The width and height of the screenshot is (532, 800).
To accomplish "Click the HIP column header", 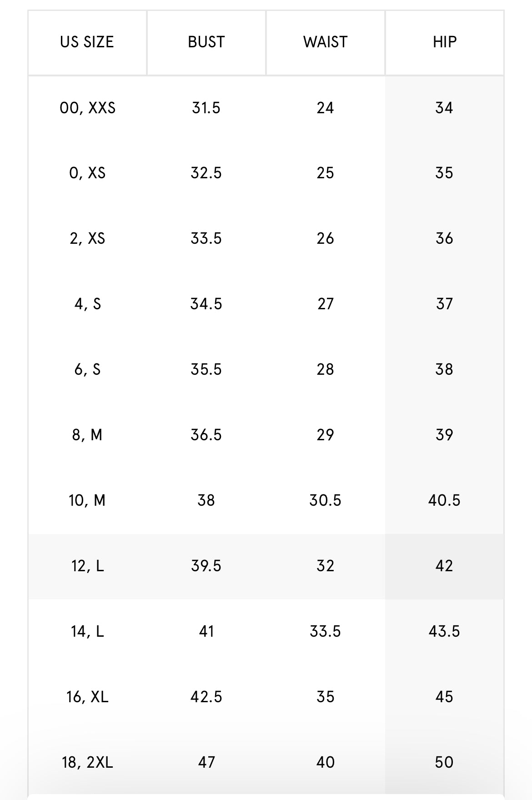I will coord(444,42).
